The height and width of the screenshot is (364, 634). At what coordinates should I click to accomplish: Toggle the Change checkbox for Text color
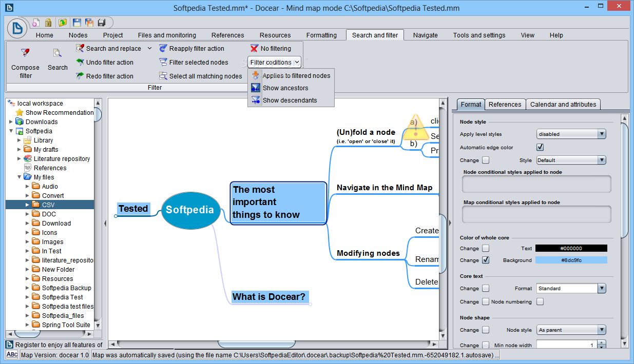tap(486, 248)
